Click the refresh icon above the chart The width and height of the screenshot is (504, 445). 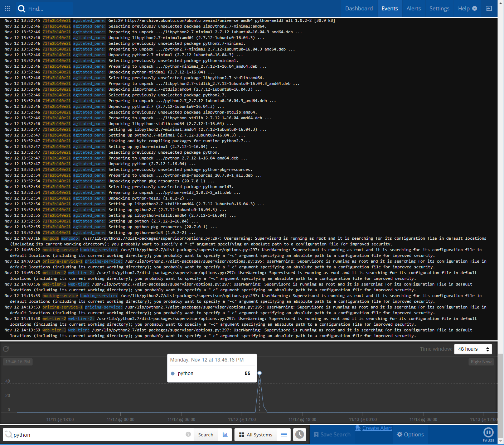pyautogui.click(x=6, y=349)
